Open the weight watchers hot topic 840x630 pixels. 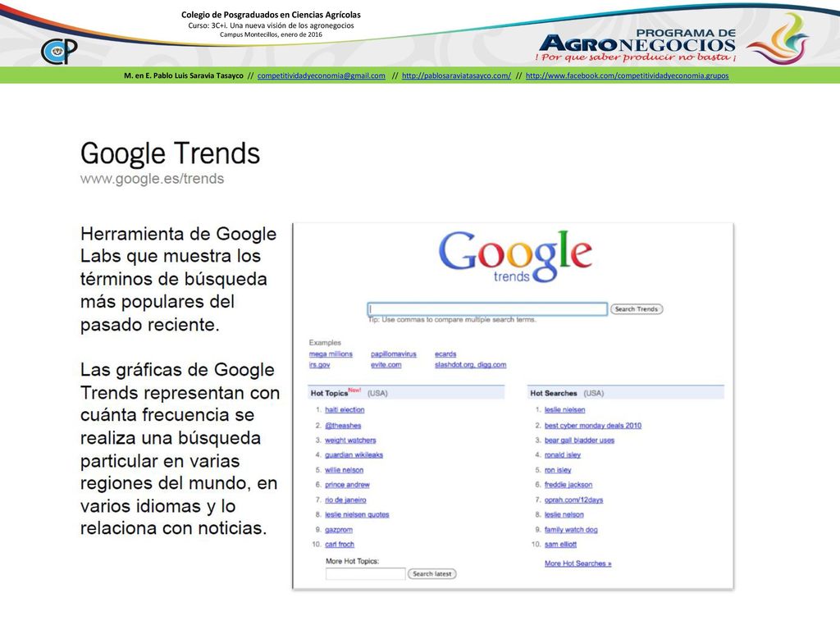[x=350, y=441]
